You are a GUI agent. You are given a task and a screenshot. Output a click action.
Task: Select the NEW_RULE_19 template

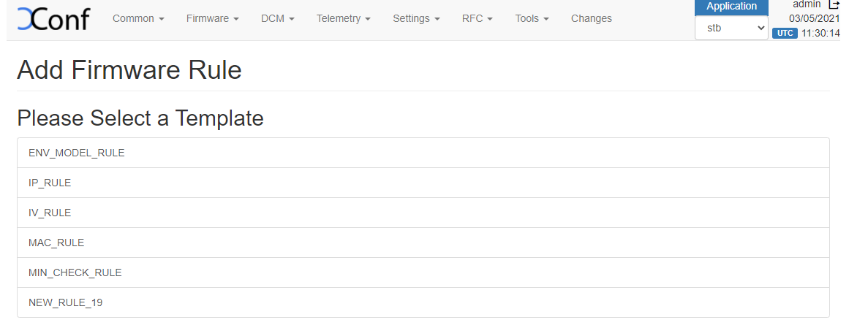[x=66, y=303]
